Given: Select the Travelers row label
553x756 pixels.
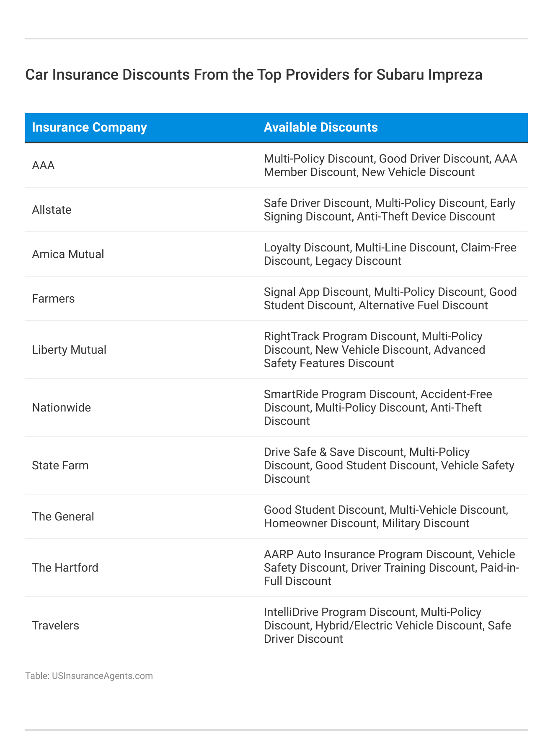Looking at the screenshot, I should coord(55,625).
